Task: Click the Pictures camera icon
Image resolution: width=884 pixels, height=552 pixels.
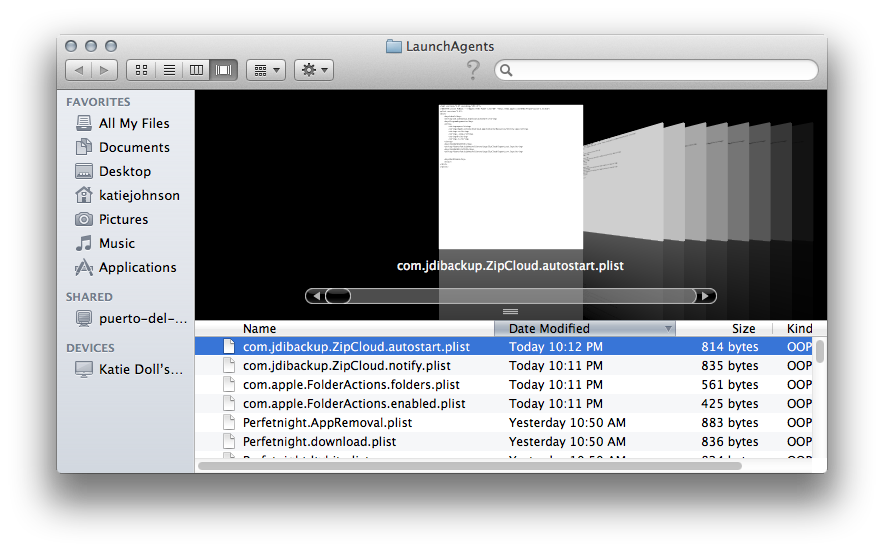Action: point(84,219)
